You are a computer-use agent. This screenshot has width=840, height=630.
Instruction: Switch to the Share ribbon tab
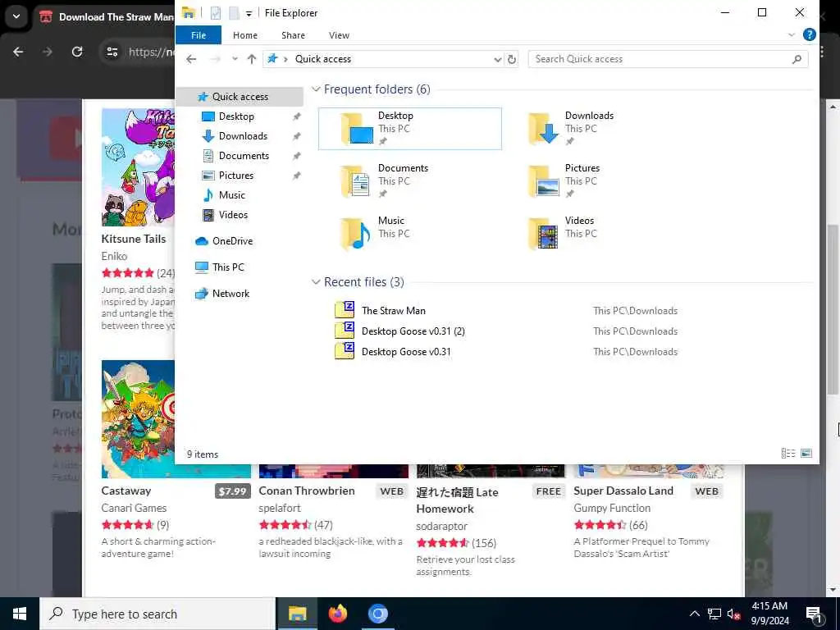[293, 35]
